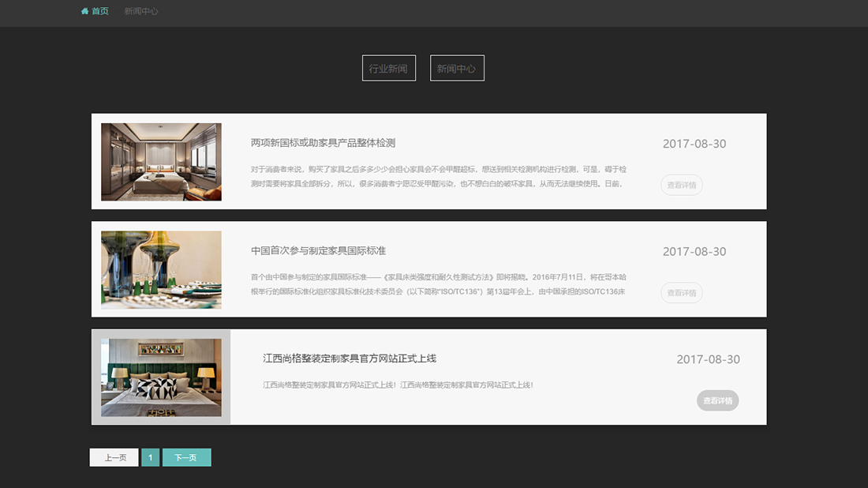The height and width of the screenshot is (488, 868).
Task: Click the glassware thumbnail of the second article
Action: 160,269
